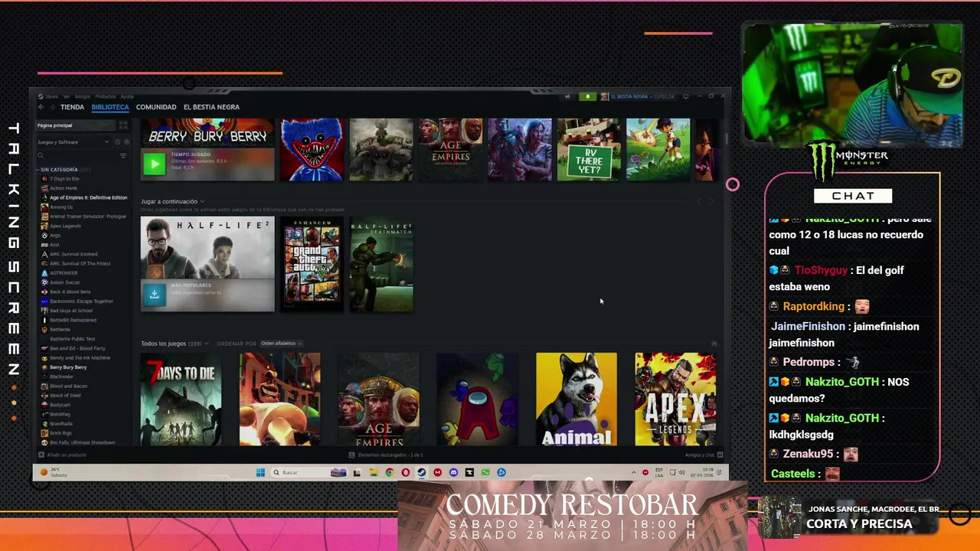Screen dimensions: 980x551
Task: Open the weather widget on taskbar
Action: (x=55, y=472)
